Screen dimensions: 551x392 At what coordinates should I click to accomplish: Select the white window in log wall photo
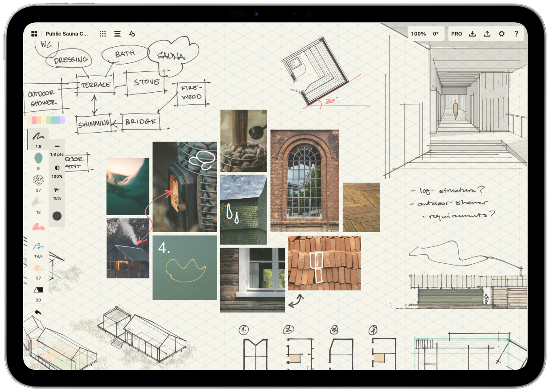click(x=252, y=280)
